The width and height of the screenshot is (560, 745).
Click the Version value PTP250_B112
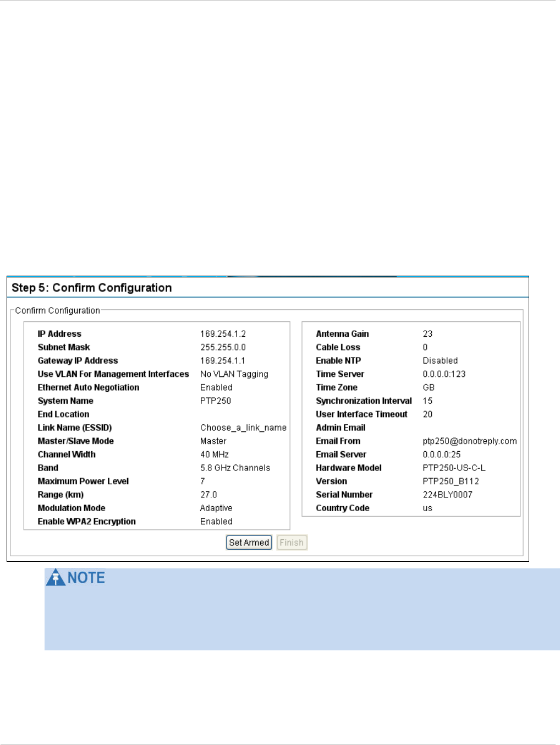(x=451, y=481)
